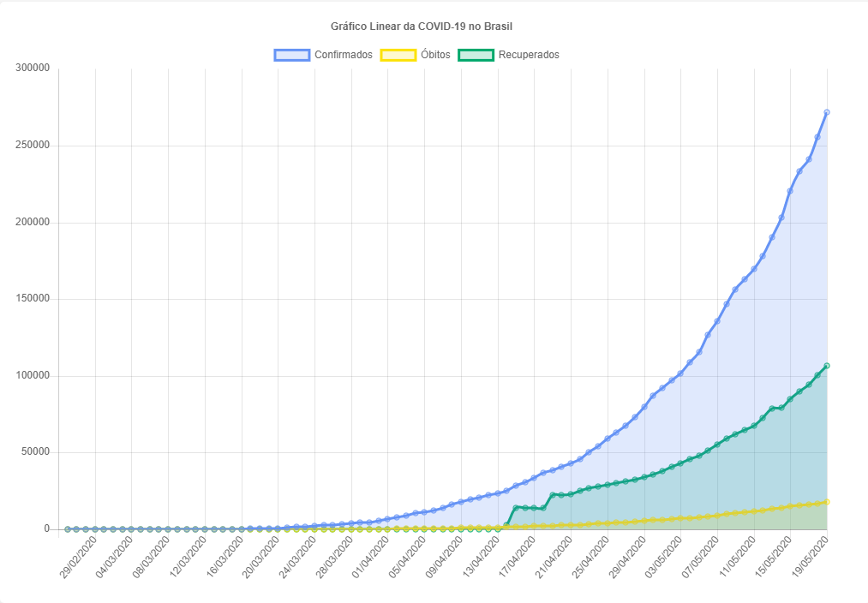Viewport: 868px width, 603px height.
Task: Click the 08/03/2020 date label
Action: [x=151, y=557]
